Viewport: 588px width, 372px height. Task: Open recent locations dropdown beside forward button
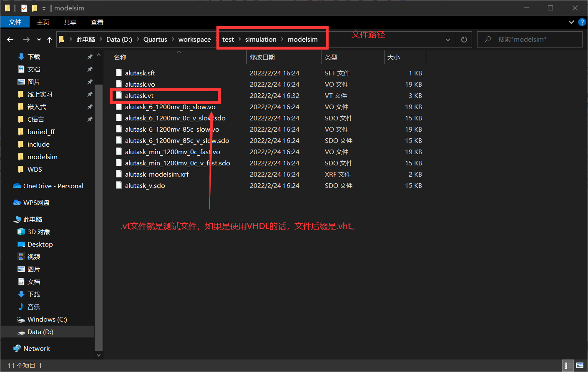[x=38, y=39]
